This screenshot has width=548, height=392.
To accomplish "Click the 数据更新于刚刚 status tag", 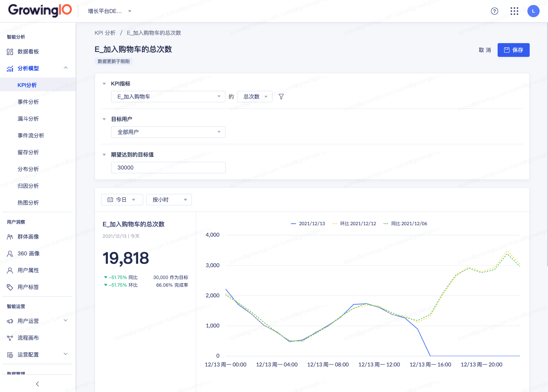I will pyautogui.click(x=114, y=61).
